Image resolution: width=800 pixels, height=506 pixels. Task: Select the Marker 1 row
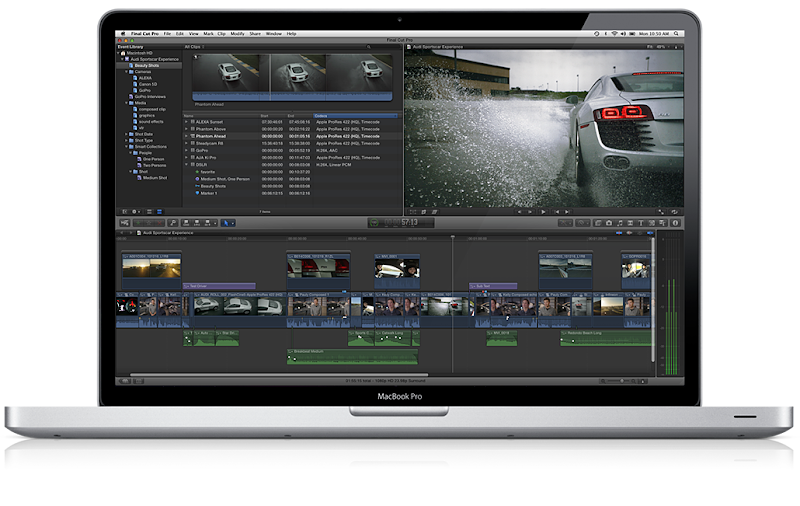(290, 193)
